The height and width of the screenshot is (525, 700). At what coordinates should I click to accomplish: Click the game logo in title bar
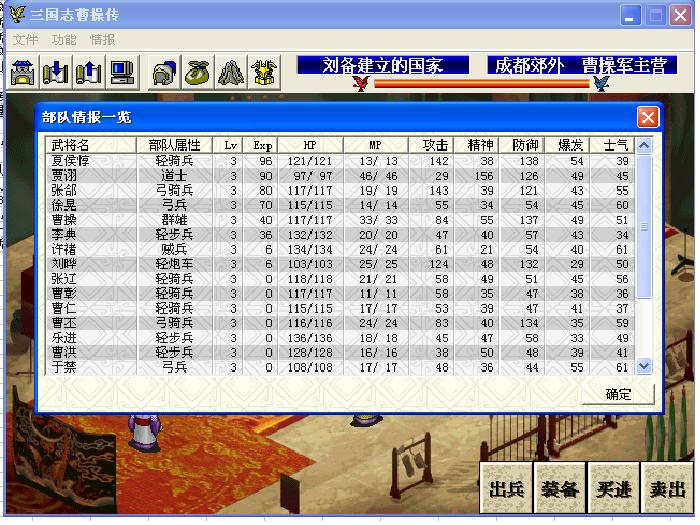click(17, 14)
